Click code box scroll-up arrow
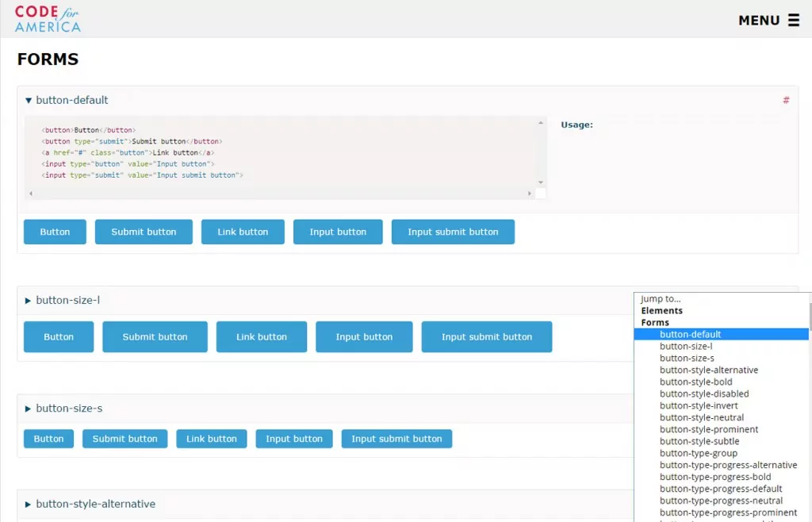This screenshot has width=812, height=522. click(x=540, y=123)
